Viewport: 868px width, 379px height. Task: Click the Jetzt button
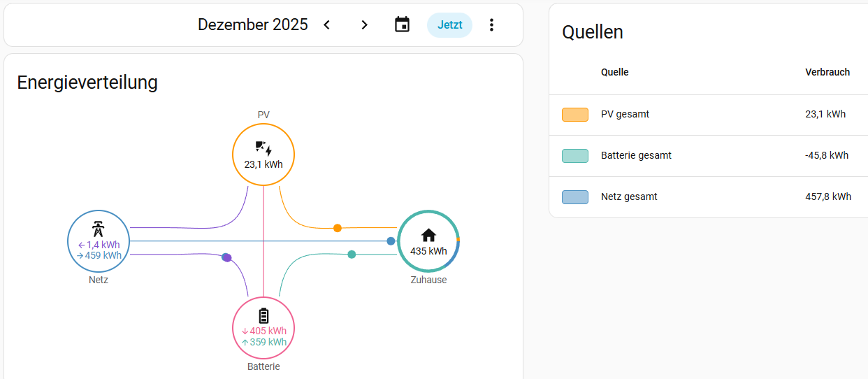coord(449,25)
